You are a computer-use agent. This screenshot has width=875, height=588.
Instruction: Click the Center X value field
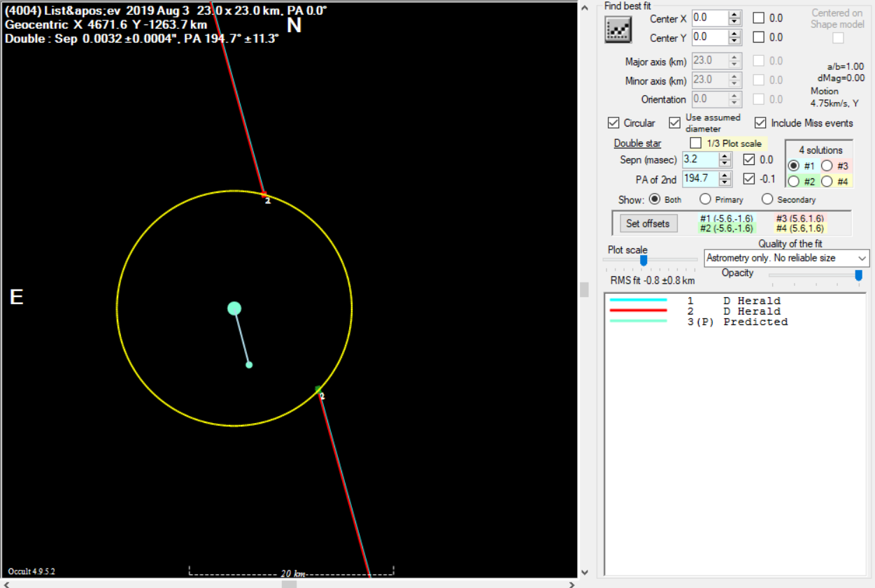tap(710, 18)
